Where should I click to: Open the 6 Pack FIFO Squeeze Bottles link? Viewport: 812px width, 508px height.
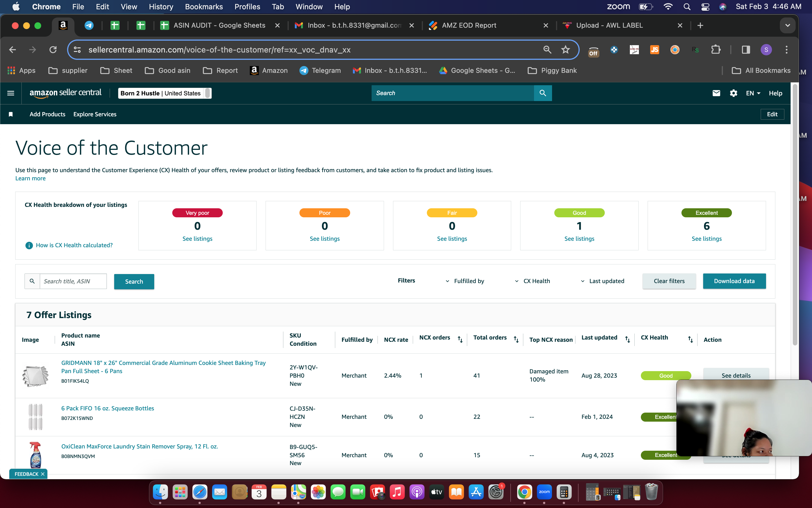coord(107,408)
